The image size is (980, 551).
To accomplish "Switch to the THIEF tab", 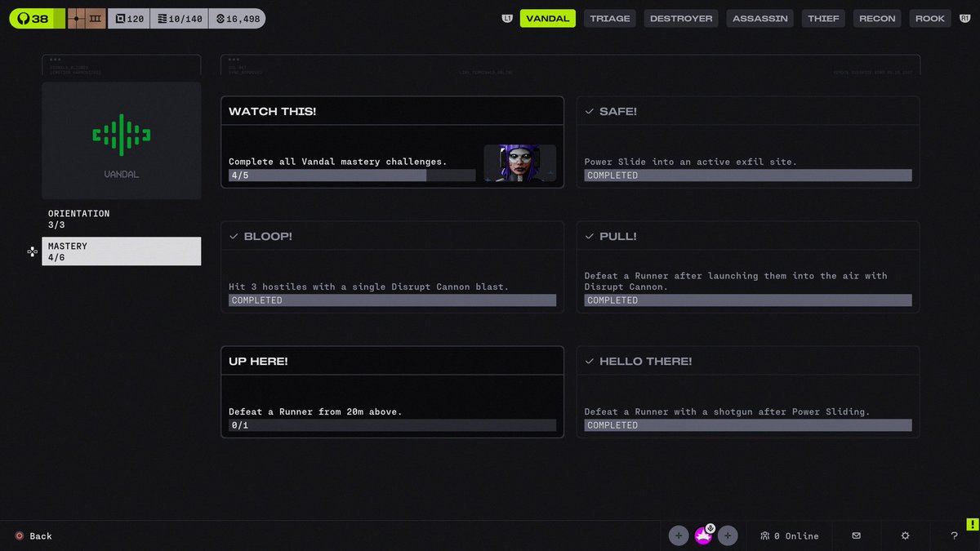I will (x=823, y=18).
